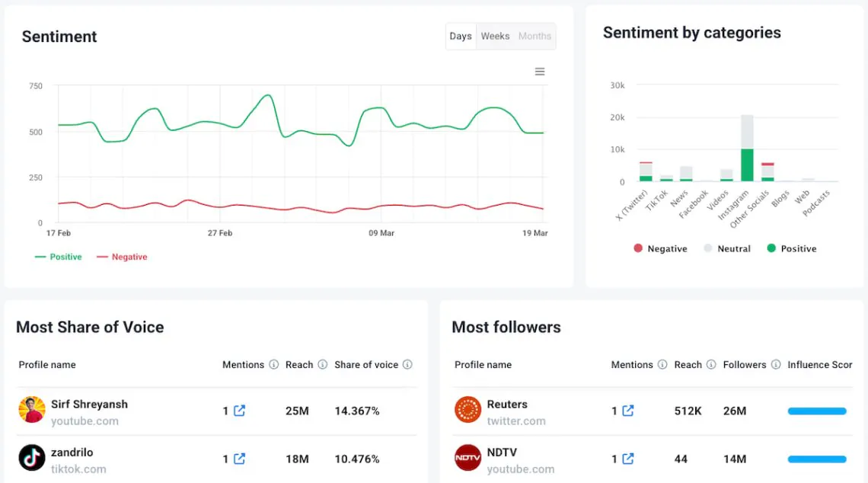
Task: Click the Instagram bar in categories chart
Action: (747, 149)
